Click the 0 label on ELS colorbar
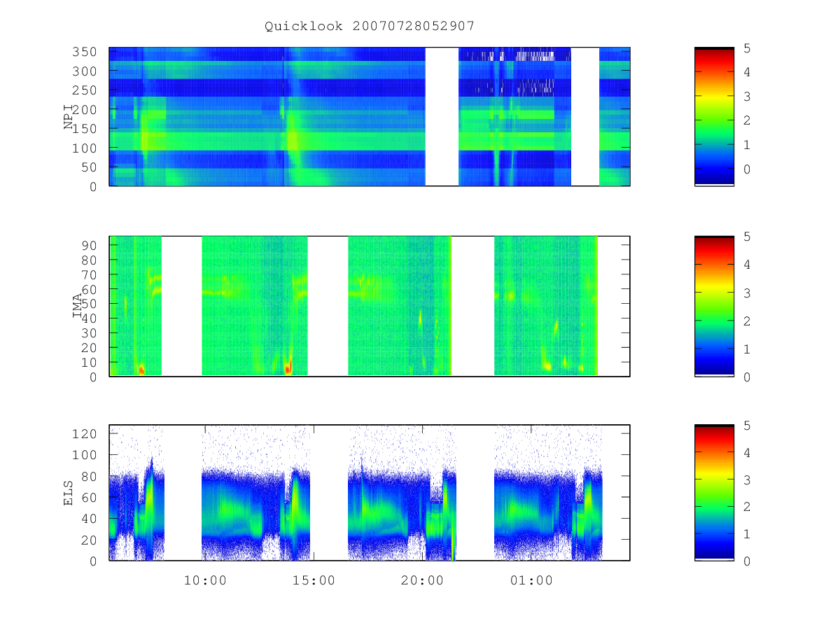Image resolution: width=840 pixels, height=630 pixels. (x=748, y=561)
